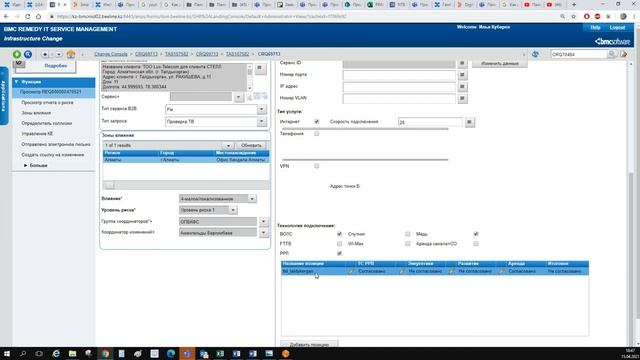Open Excel from the Windows taskbar
The width and height of the screenshot is (640, 360).
[x=220, y=354]
